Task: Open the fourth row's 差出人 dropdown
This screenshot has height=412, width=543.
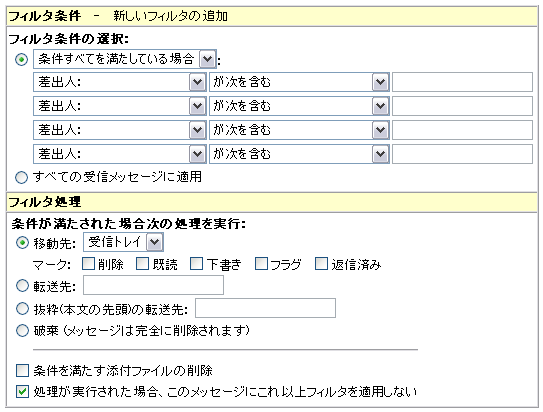Action: point(120,154)
